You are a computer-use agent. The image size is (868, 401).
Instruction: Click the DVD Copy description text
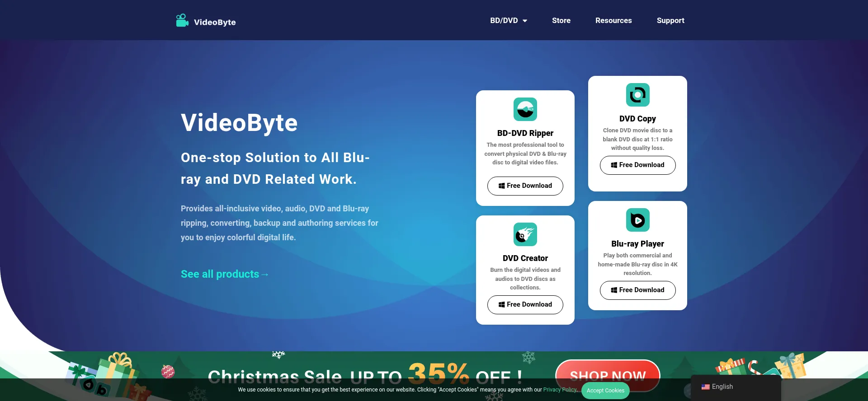(x=638, y=139)
